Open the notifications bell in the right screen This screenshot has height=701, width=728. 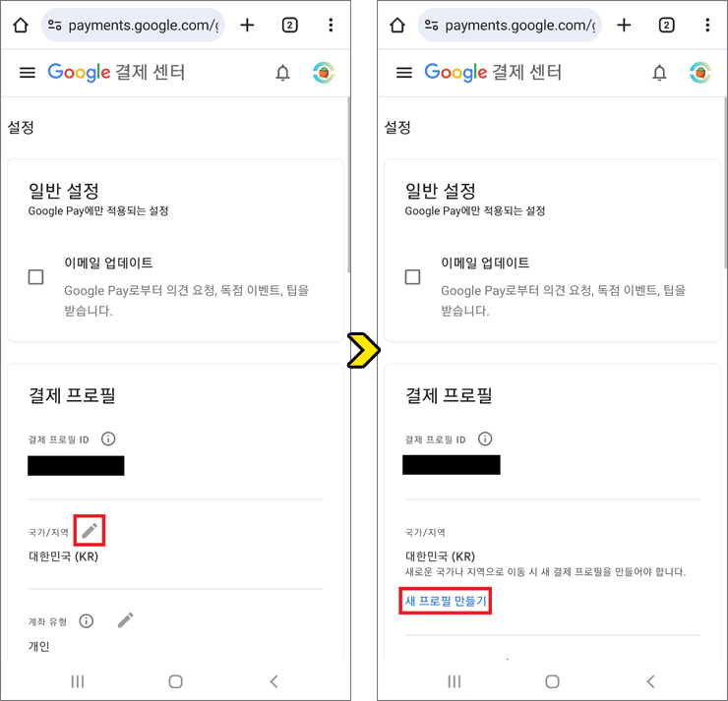point(659,73)
